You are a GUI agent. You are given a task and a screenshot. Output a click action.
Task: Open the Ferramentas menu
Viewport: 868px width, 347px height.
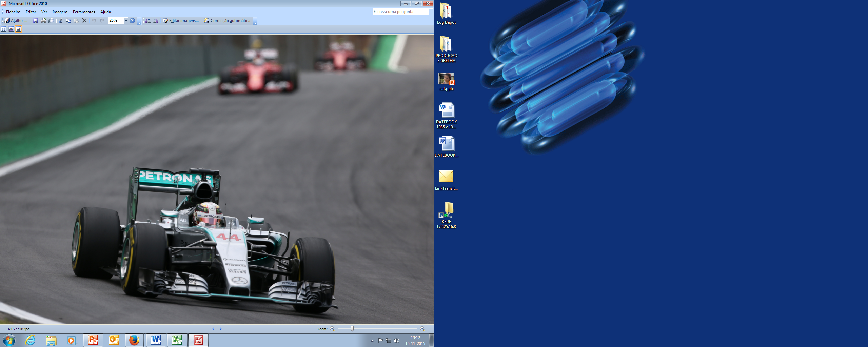tap(84, 12)
